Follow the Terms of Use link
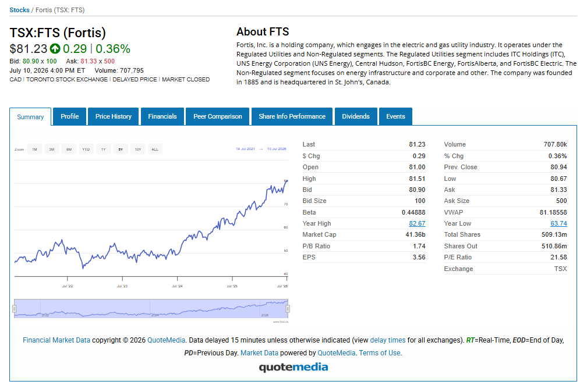The height and width of the screenshot is (392, 587). 380,352
